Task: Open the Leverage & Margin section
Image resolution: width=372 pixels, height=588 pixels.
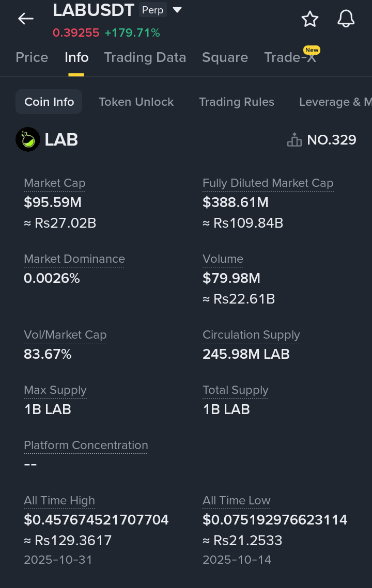Action: [335, 102]
